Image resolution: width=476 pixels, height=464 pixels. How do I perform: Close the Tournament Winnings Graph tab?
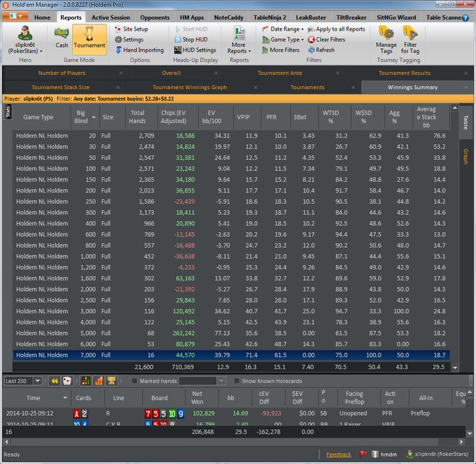[x=255, y=87]
